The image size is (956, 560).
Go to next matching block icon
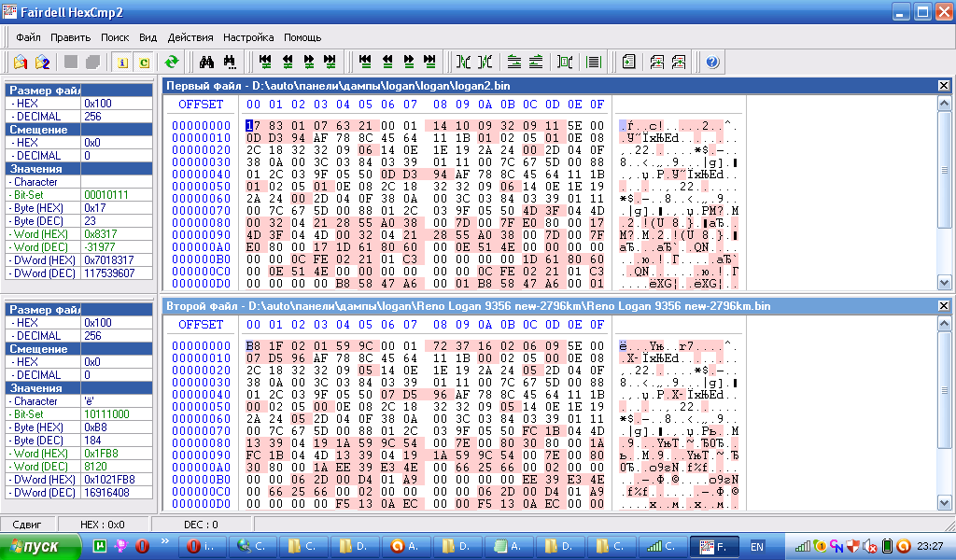pyautogui.click(x=409, y=62)
